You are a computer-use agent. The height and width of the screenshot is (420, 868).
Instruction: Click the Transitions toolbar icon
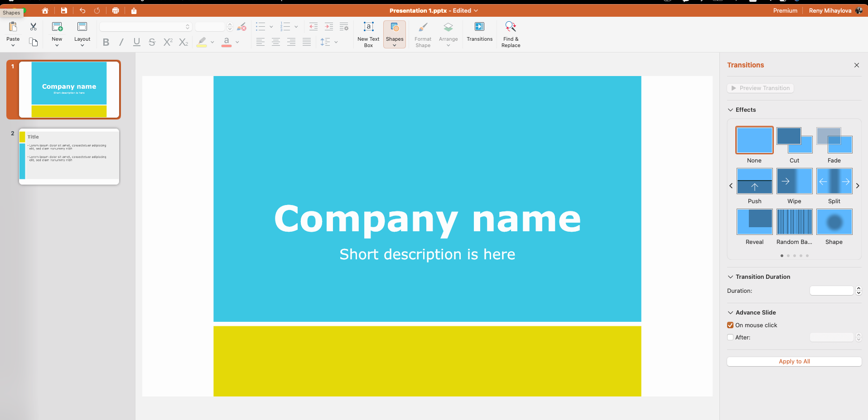(479, 27)
